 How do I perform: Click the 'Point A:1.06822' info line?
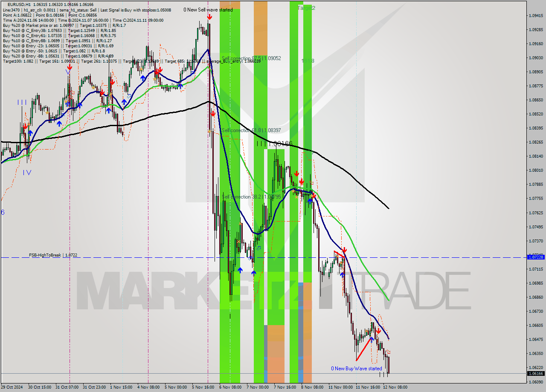(49, 15)
